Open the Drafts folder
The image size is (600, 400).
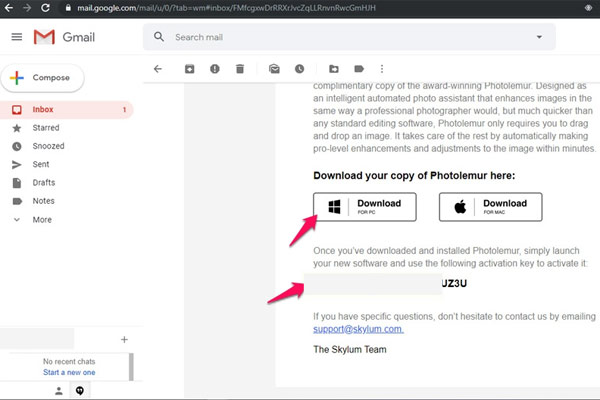[x=44, y=183]
